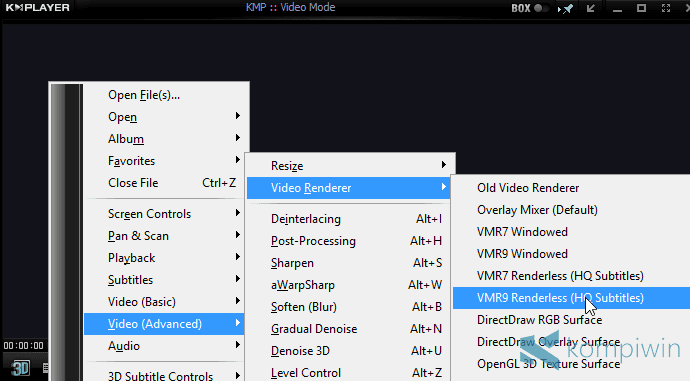This screenshot has width=690, height=381.
Task: Enable Gradual Denoise filter
Action: 349,329
